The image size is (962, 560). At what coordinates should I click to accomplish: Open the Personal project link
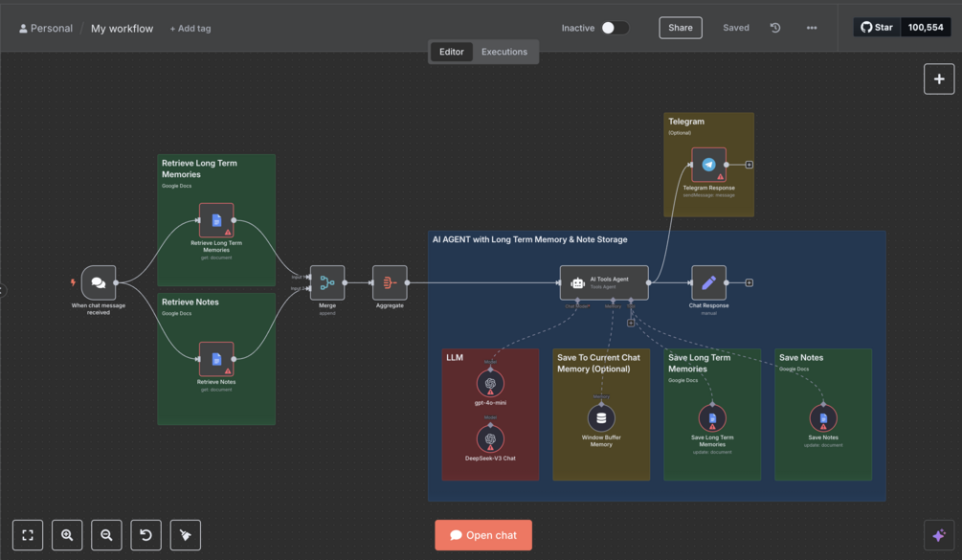pos(46,28)
